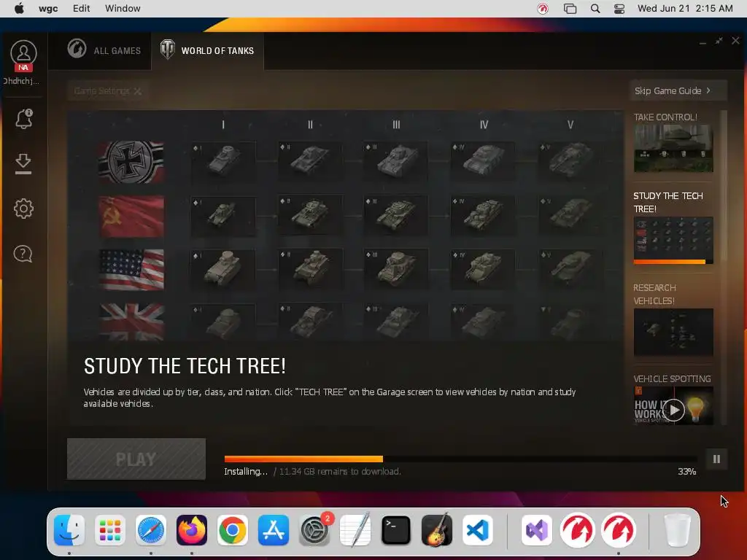Open App Store from the dock
The width and height of the screenshot is (747, 560).
(274, 530)
